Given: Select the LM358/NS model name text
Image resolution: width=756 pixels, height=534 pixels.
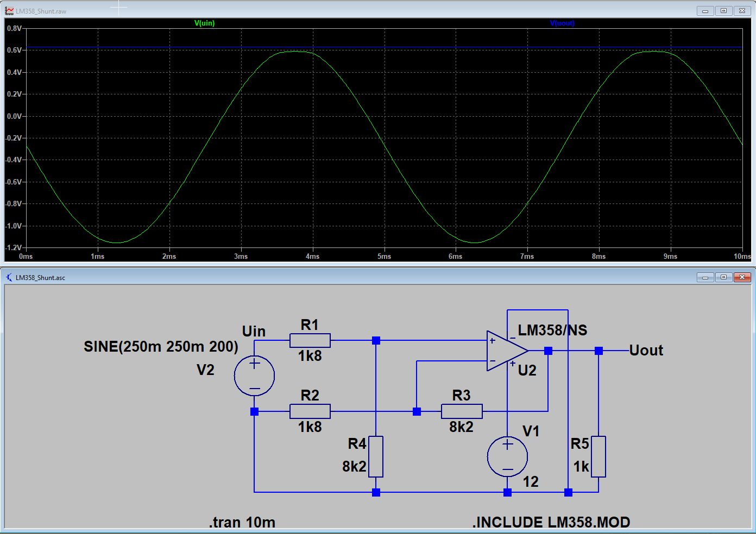Looking at the screenshot, I should [x=552, y=330].
